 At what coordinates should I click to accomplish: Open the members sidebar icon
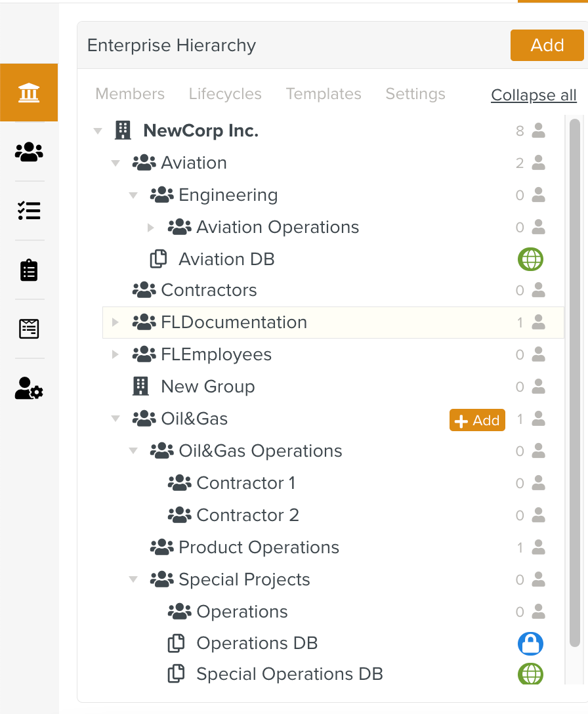[29, 152]
